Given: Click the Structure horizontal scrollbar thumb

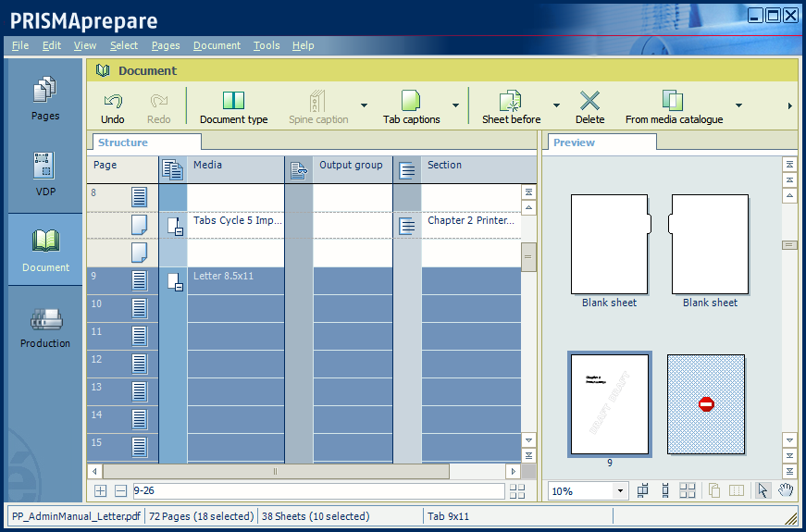Looking at the screenshot, I should (x=276, y=471).
